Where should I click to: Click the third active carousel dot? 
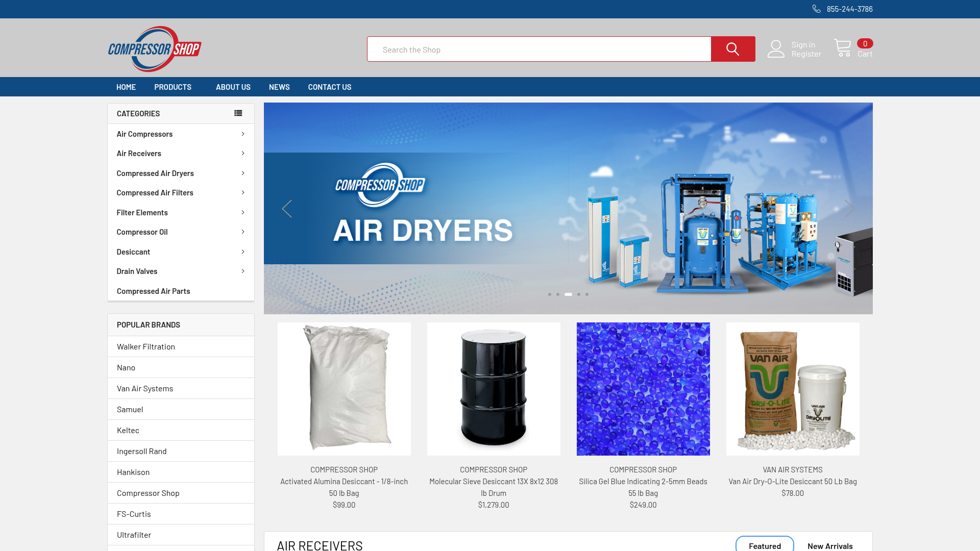pyautogui.click(x=568, y=294)
